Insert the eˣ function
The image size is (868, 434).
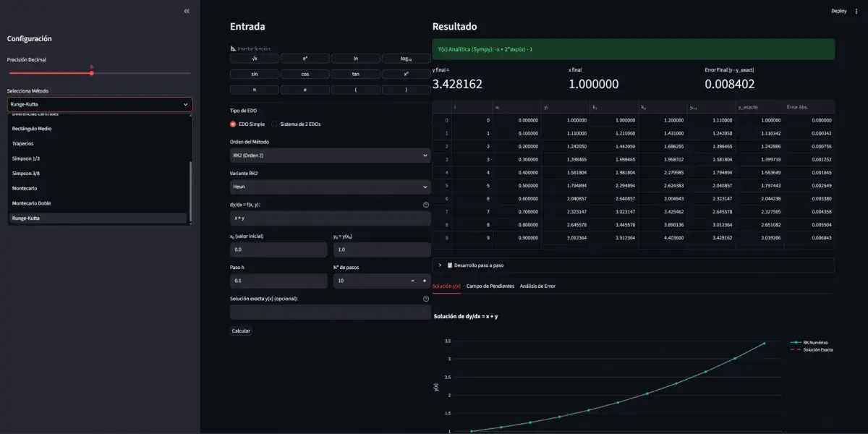[x=305, y=58]
